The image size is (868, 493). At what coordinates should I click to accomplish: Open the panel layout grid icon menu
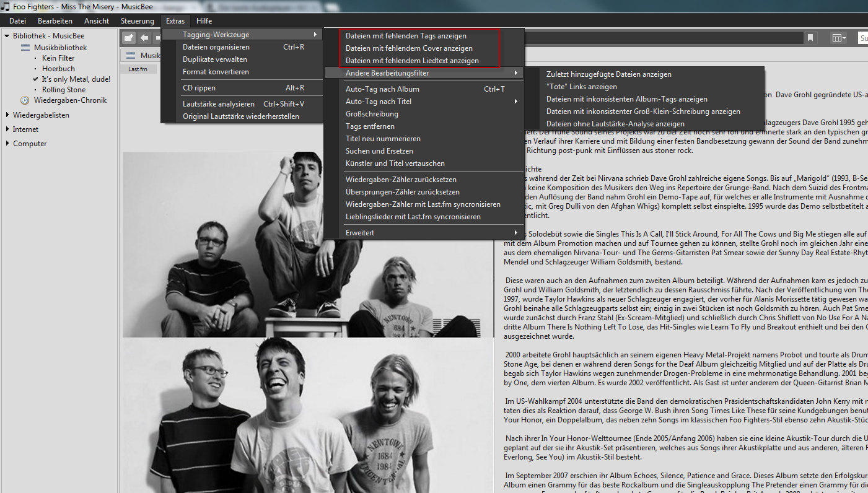(838, 38)
